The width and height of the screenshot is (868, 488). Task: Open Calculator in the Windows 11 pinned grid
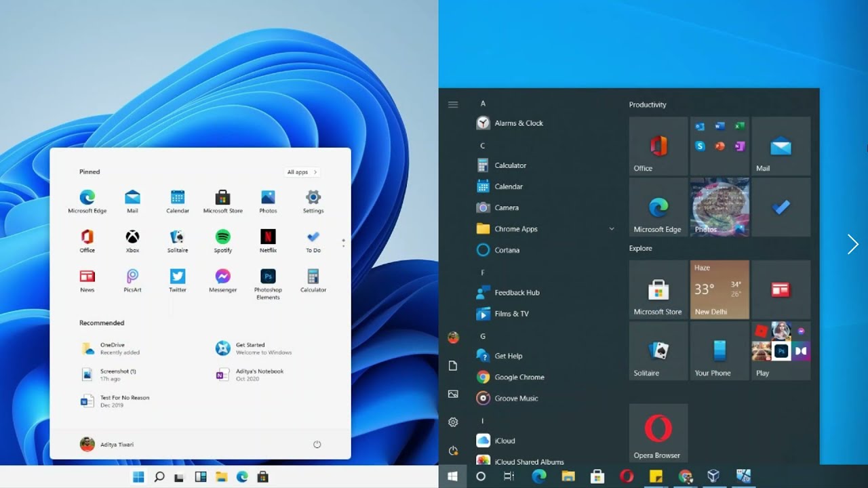pyautogui.click(x=313, y=280)
